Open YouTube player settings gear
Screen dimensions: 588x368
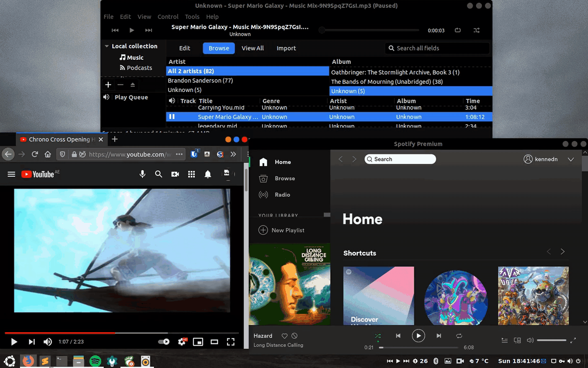coord(182,342)
